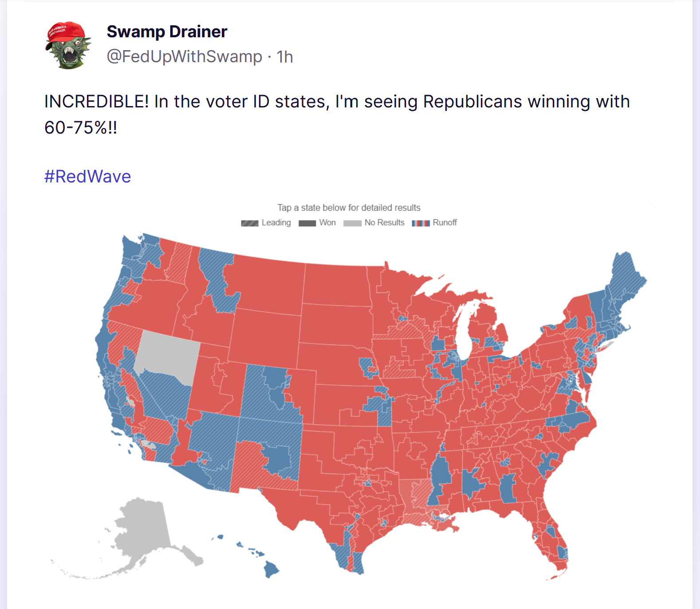Select North Dakota on the map
Screen dimensions: 700x609
(x=337, y=285)
